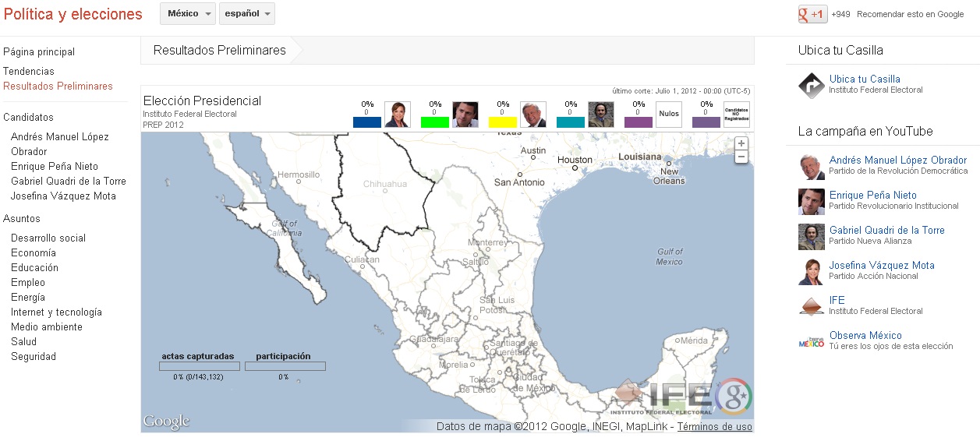Image resolution: width=980 pixels, height=441 pixels.
Task: Open the Educación topic
Action: 34,268
